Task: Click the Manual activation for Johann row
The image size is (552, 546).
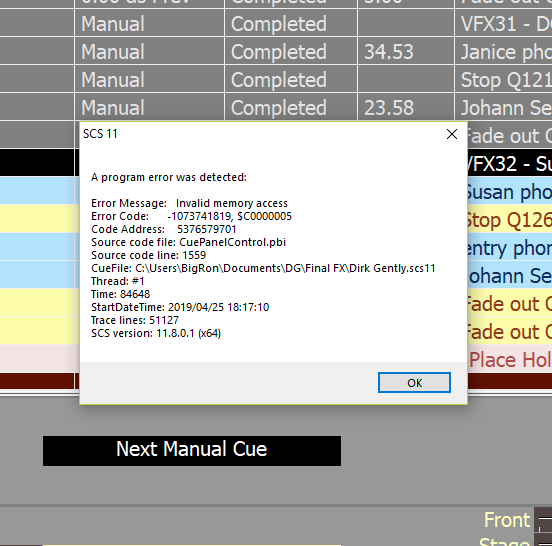Action: [113, 108]
